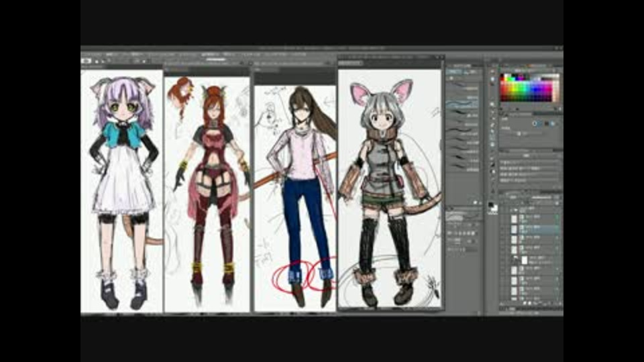Pick a color from the rainbow color set palette
The width and height of the screenshot is (644, 362).
529,87
